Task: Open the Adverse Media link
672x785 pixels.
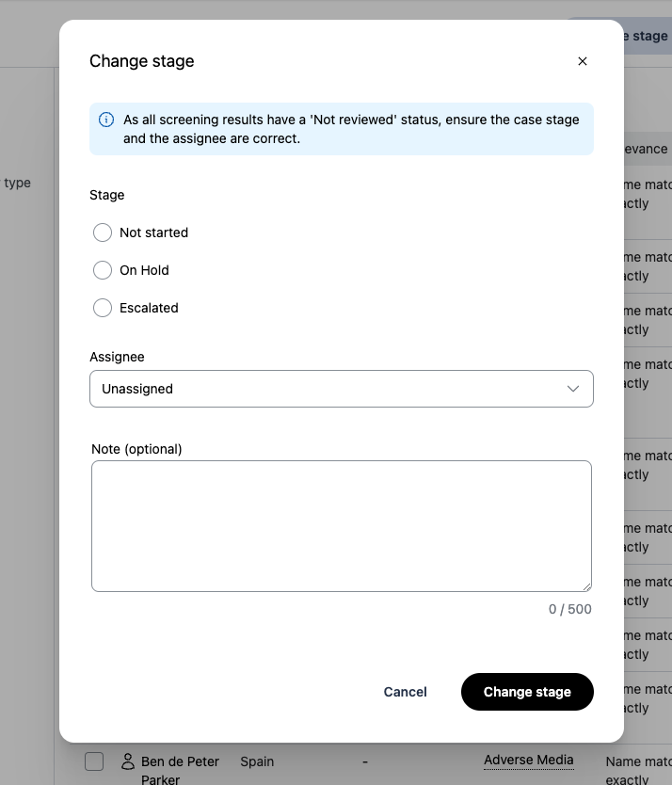Action: [528, 761]
